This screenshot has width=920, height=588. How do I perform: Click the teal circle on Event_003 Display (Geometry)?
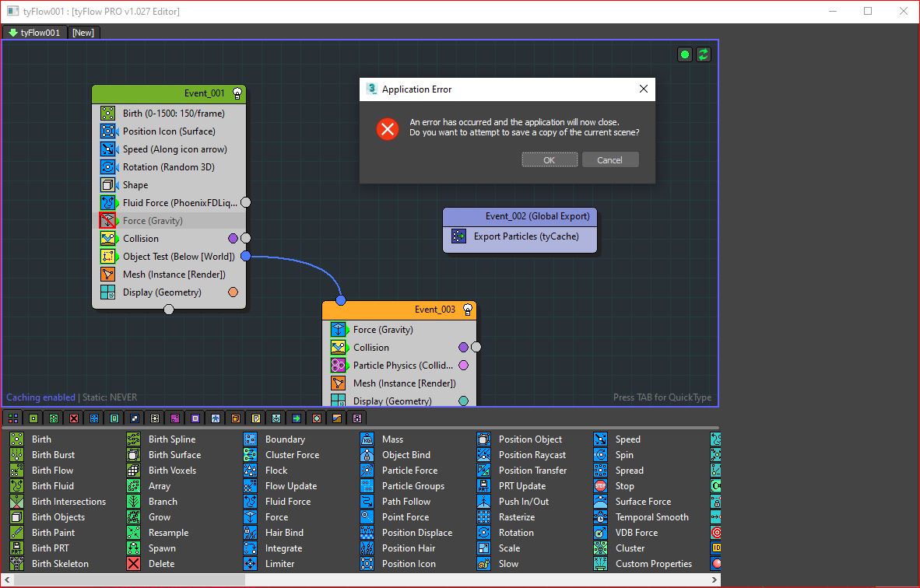pos(464,401)
